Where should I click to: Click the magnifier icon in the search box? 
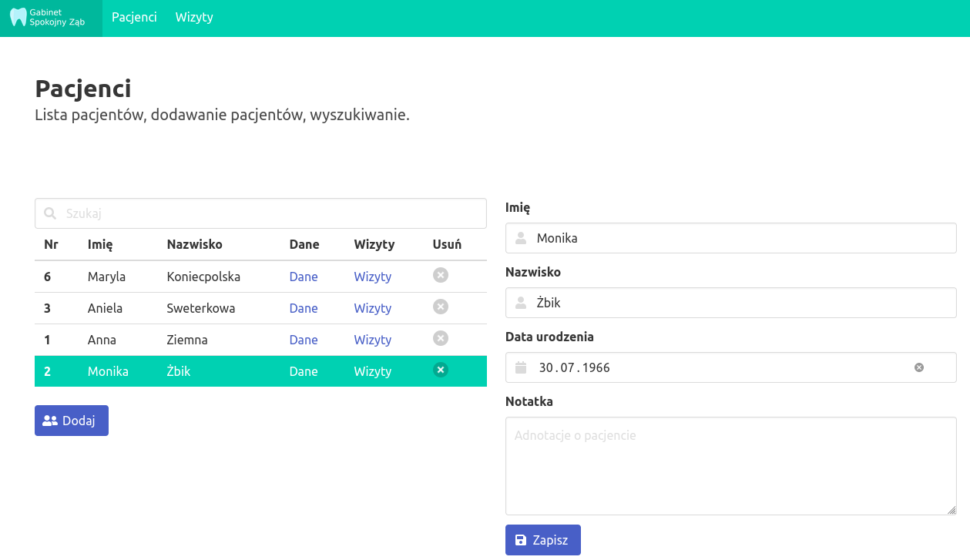coord(50,213)
